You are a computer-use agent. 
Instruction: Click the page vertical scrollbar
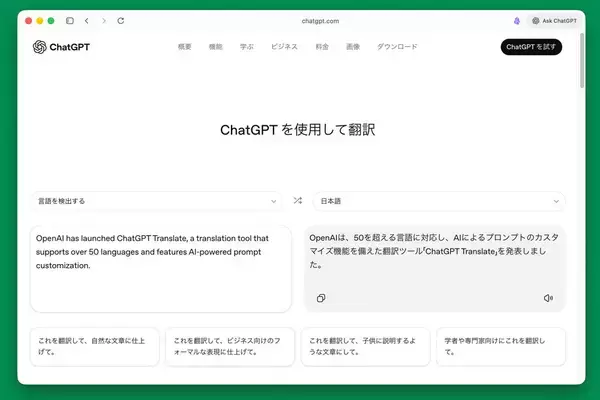(x=582, y=60)
